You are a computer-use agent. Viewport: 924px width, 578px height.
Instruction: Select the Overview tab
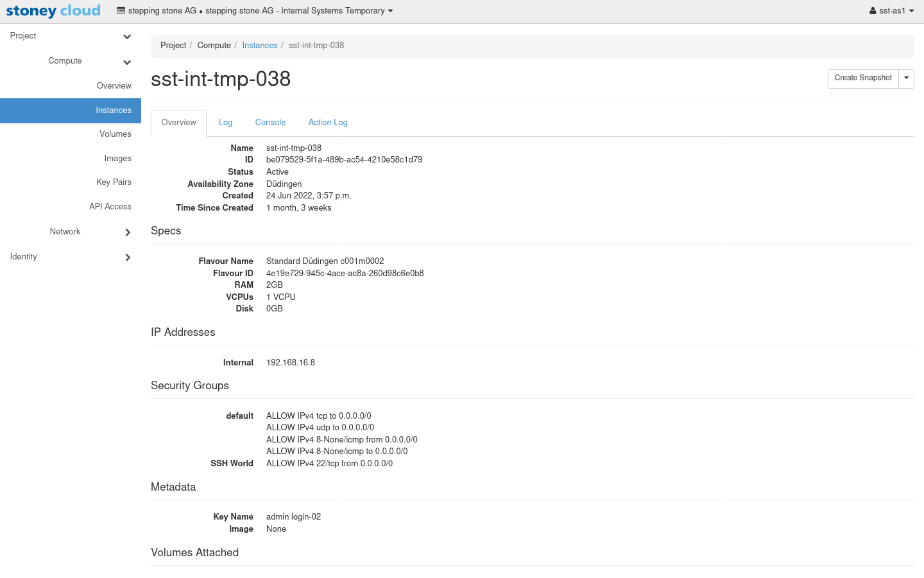click(178, 123)
